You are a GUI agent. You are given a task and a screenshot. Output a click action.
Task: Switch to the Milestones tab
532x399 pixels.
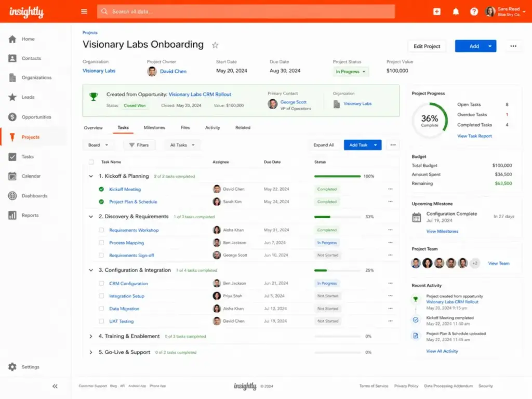pos(154,128)
